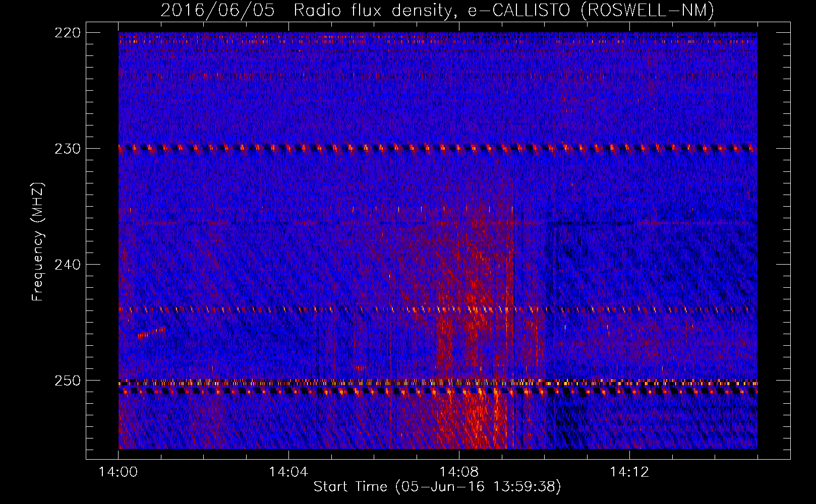The width and height of the screenshot is (816, 504).
Task: Click the 14:12 time tick label
Action: 629,472
